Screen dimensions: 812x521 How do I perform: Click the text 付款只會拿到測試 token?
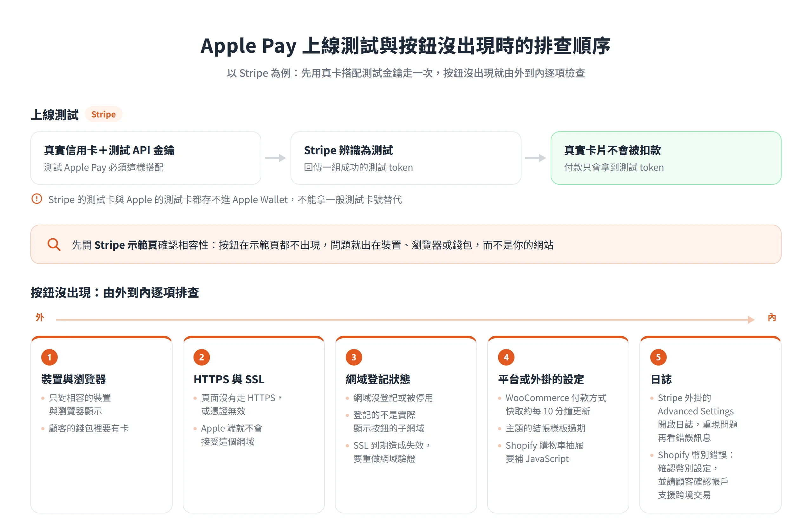coord(613,168)
